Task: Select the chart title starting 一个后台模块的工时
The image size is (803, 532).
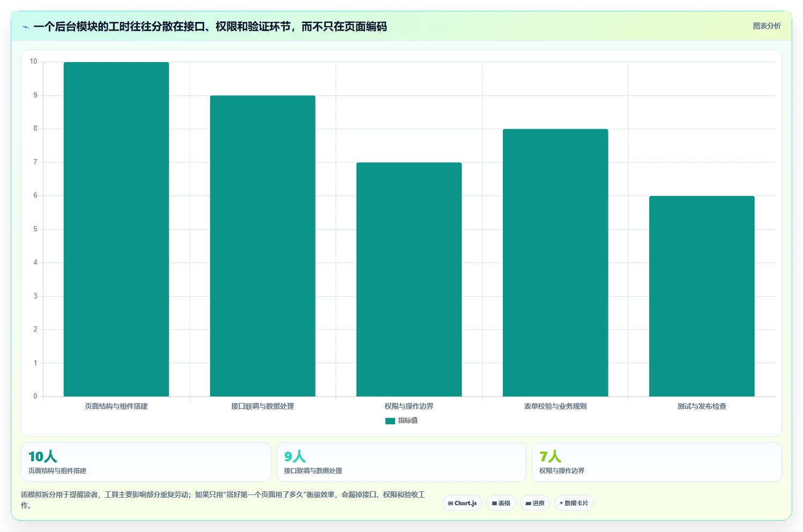Action: pos(210,26)
